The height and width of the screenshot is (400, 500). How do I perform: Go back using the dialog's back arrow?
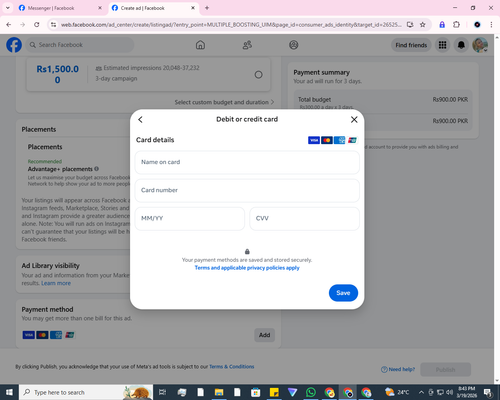[x=140, y=120]
